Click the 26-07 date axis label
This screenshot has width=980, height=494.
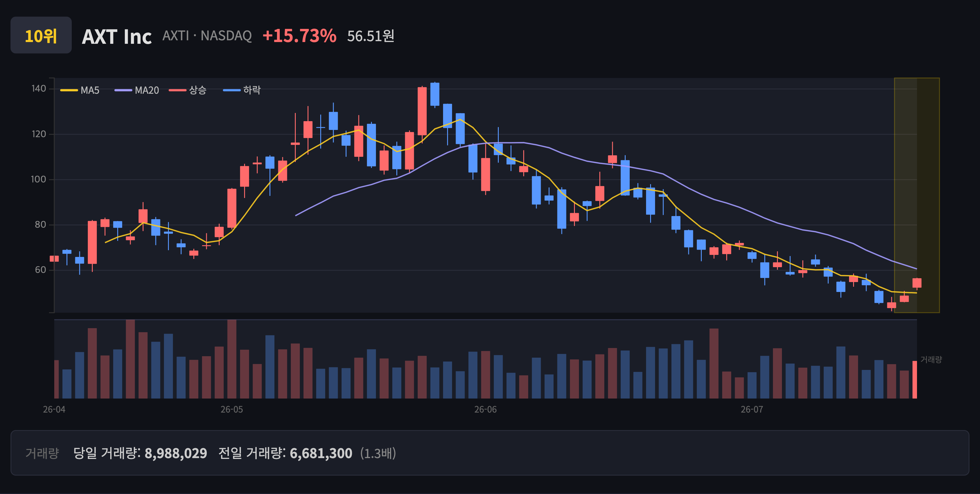(752, 409)
